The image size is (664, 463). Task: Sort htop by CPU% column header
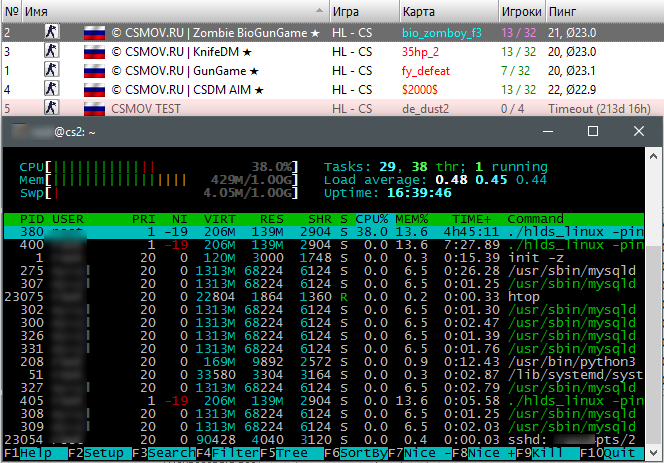[x=371, y=219]
